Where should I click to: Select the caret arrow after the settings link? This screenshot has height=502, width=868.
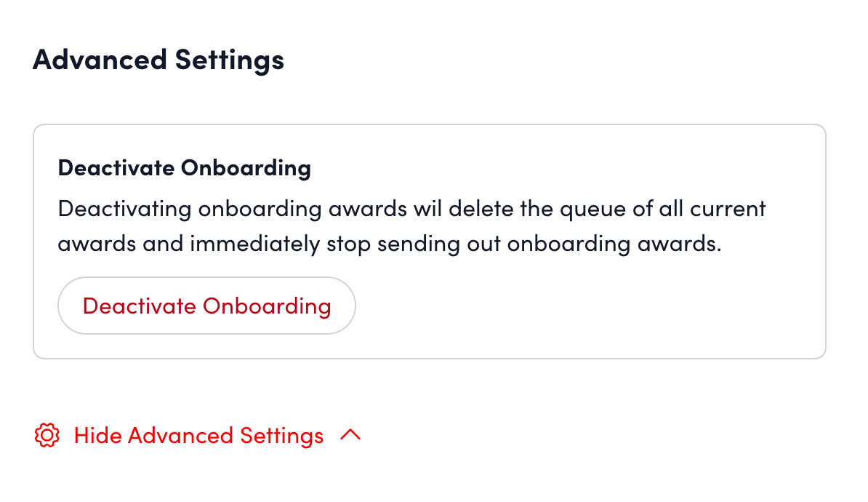coord(351,435)
